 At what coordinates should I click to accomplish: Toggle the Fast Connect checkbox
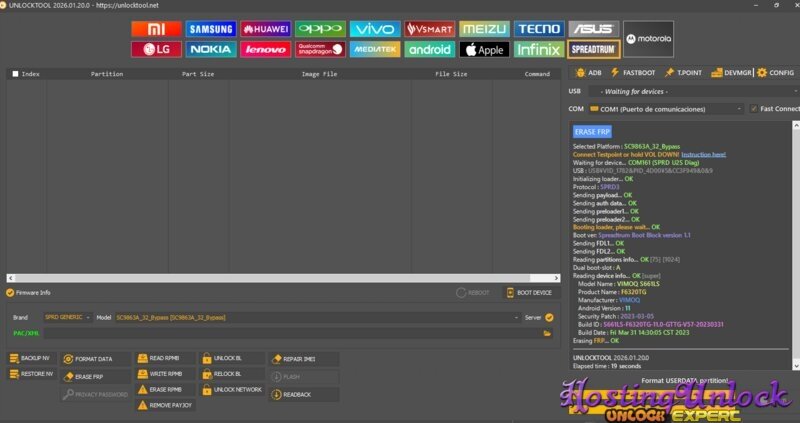[755, 109]
